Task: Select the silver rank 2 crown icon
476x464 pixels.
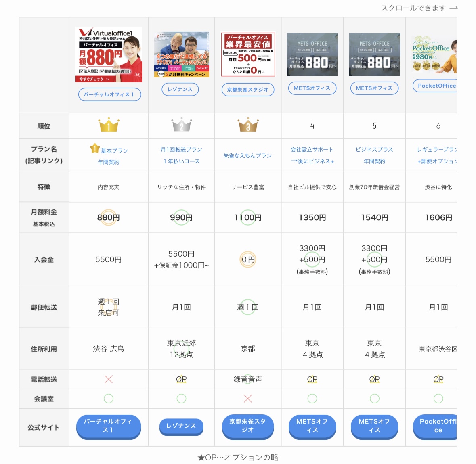Action: [182, 124]
